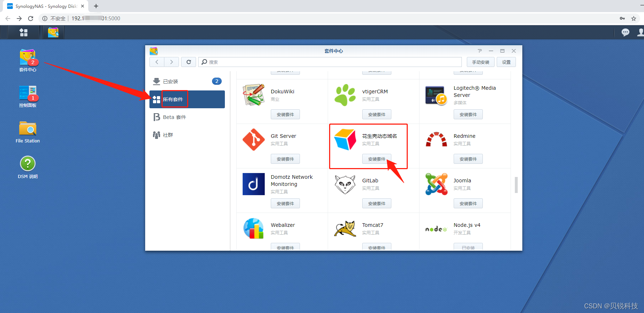The height and width of the screenshot is (313, 644).
Task: Click the package list scrollbar
Action: pos(516,185)
